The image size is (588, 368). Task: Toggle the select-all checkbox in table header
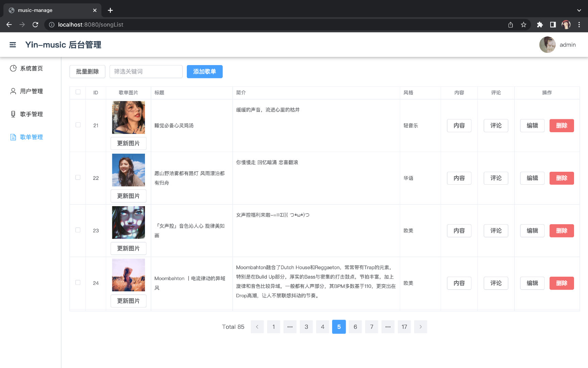78,92
